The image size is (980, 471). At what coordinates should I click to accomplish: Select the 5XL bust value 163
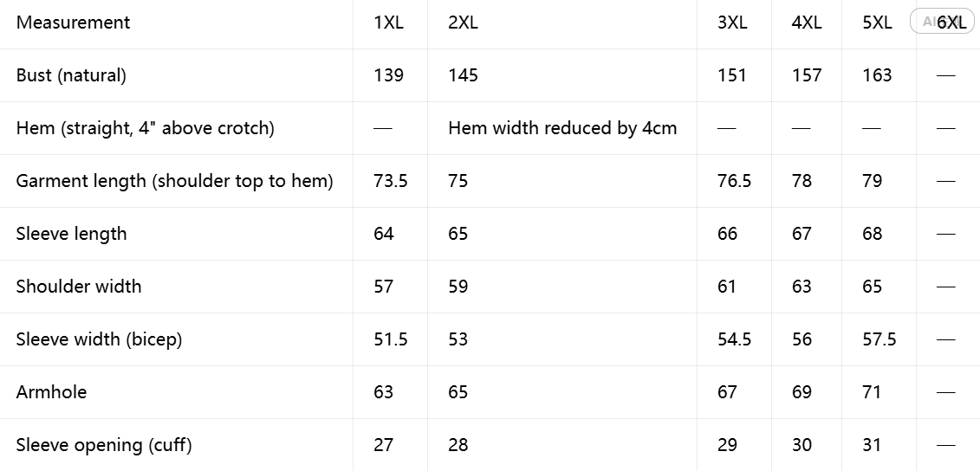click(x=878, y=75)
